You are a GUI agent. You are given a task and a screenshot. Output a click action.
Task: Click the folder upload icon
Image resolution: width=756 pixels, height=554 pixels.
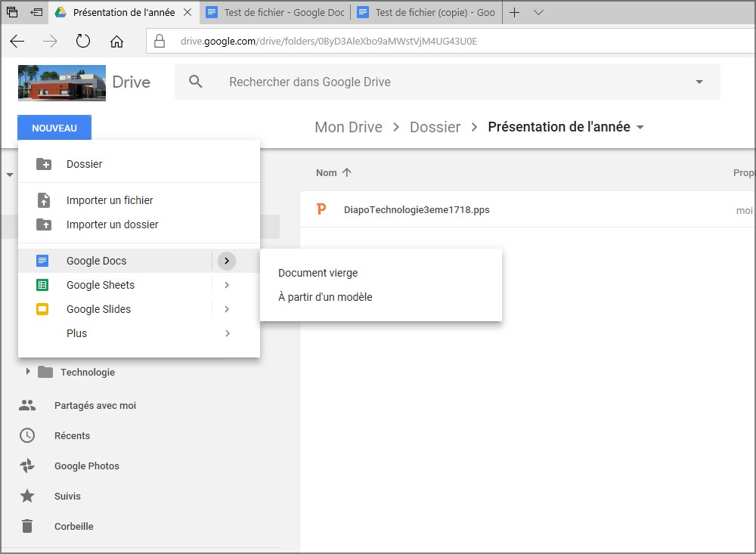[44, 224]
